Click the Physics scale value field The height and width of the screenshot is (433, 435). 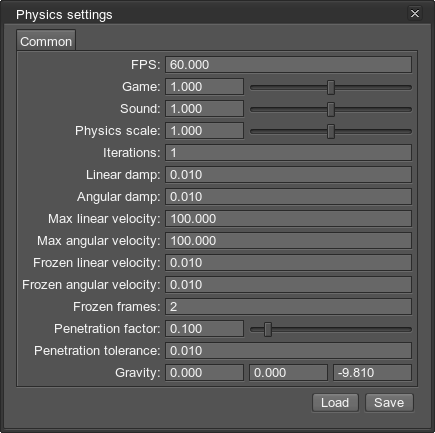[x=204, y=131]
